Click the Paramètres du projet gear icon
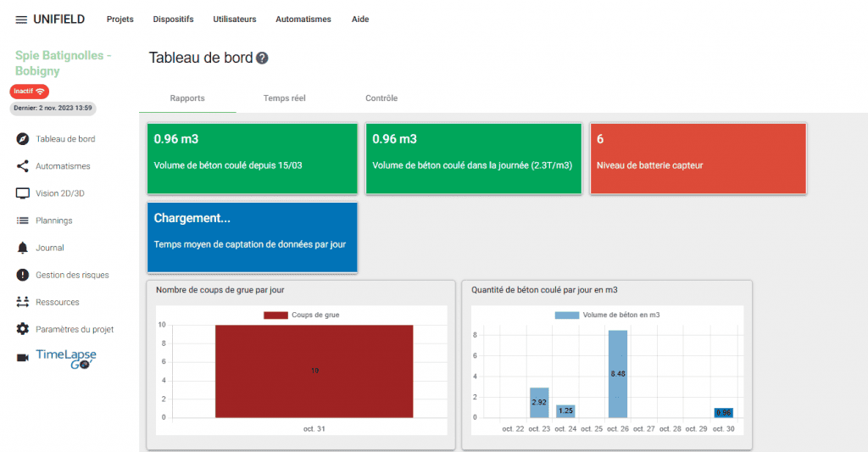The height and width of the screenshot is (452, 868). pyautogui.click(x=23, y=329)
